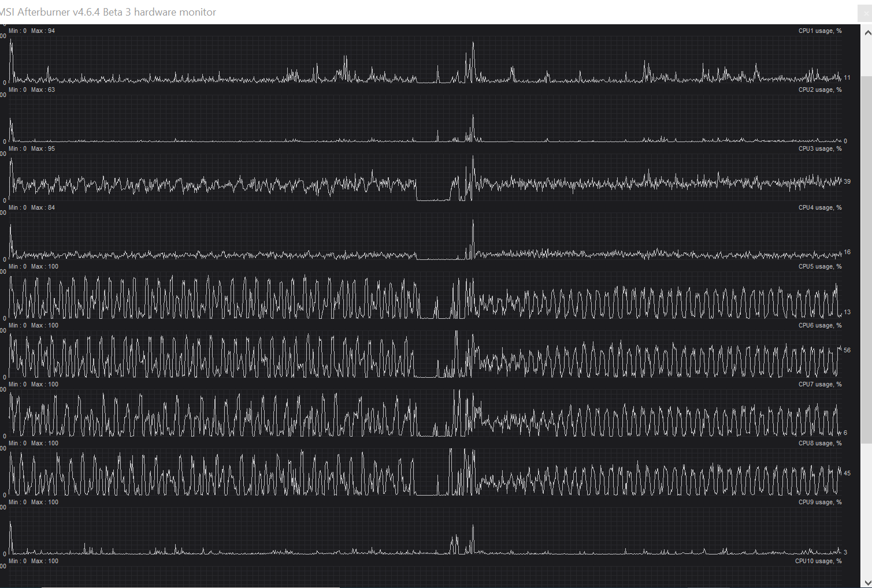Click the Min/Max text of CPU9 graph

tap(34, 503)
